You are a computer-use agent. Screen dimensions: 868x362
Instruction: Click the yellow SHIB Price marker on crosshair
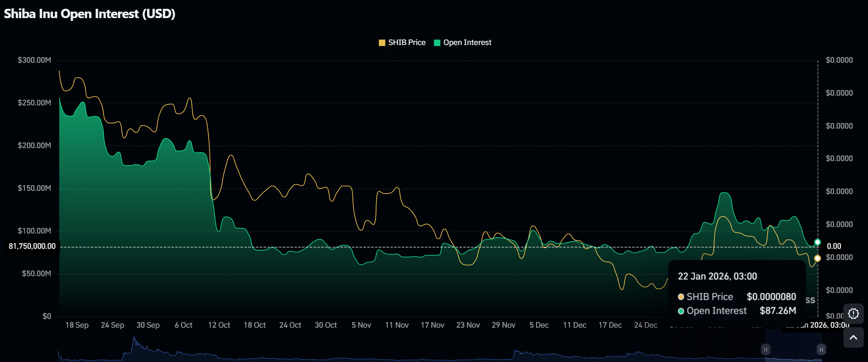tap(817, 259)
